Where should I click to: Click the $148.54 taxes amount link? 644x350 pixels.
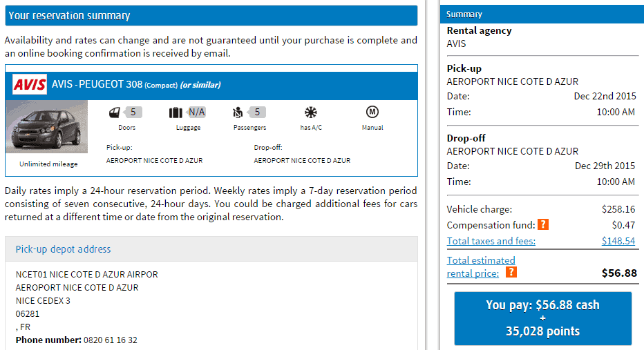pos(618,241)
